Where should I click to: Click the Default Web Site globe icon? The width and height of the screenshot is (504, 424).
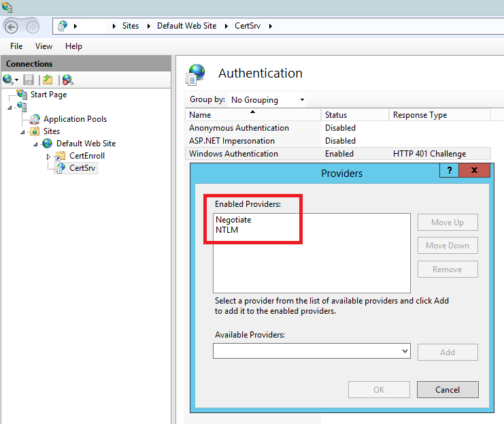48,144
